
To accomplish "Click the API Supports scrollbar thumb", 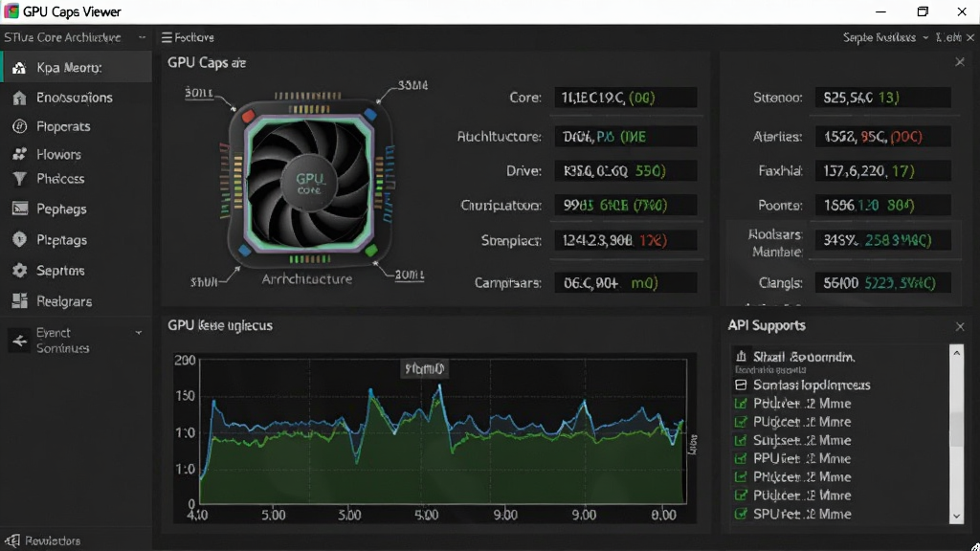I will point(956,430).
